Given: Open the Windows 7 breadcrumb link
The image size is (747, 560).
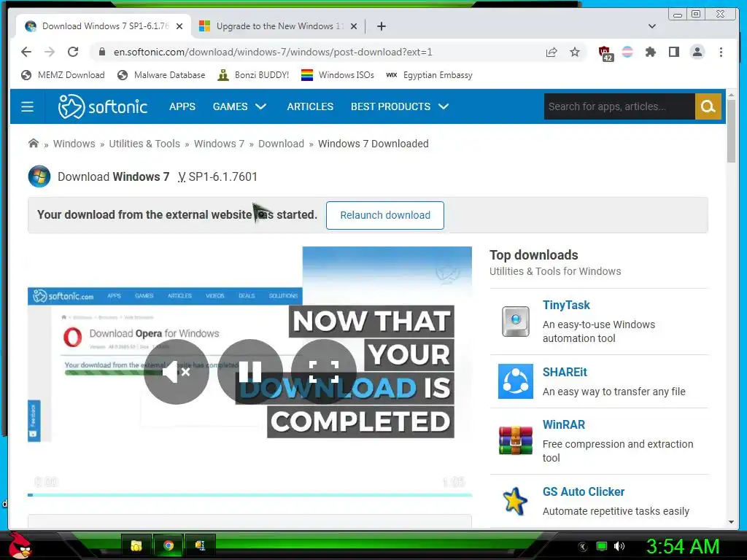Looking at the screenshot, I should [x=219, y=144].
